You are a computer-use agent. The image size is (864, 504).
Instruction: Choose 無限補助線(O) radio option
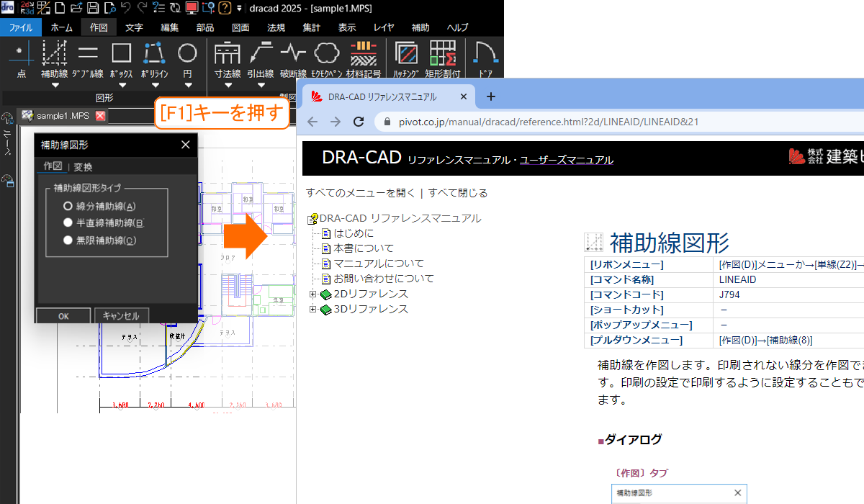pos(100,240)
